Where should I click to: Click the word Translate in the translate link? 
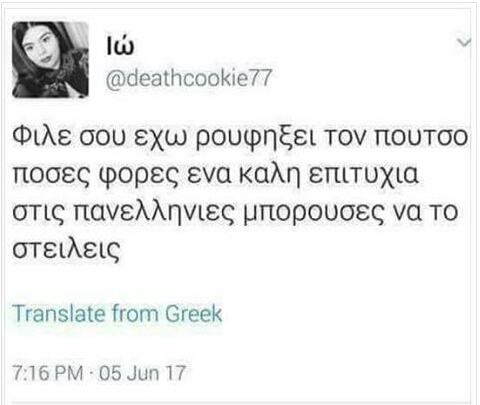pos(59,314)
